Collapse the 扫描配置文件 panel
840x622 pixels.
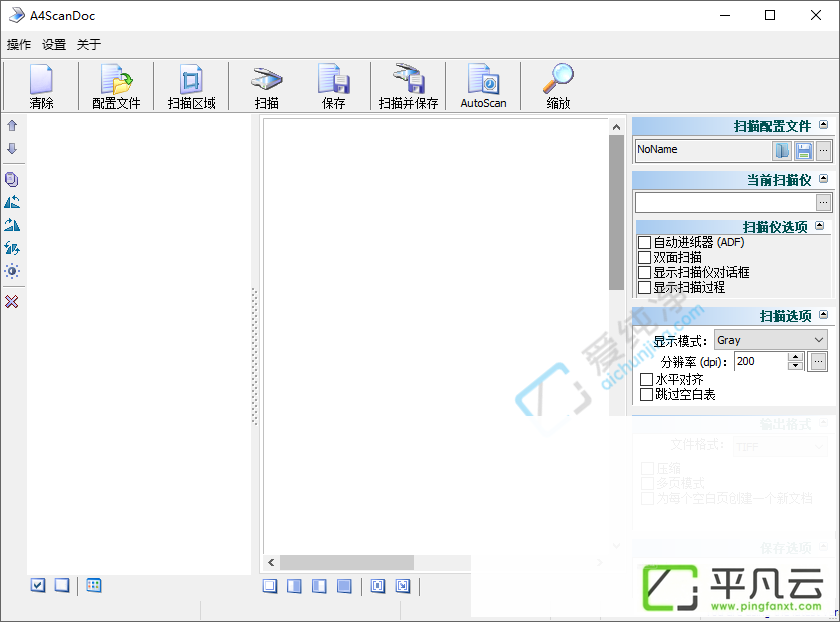tap(824, 125)
